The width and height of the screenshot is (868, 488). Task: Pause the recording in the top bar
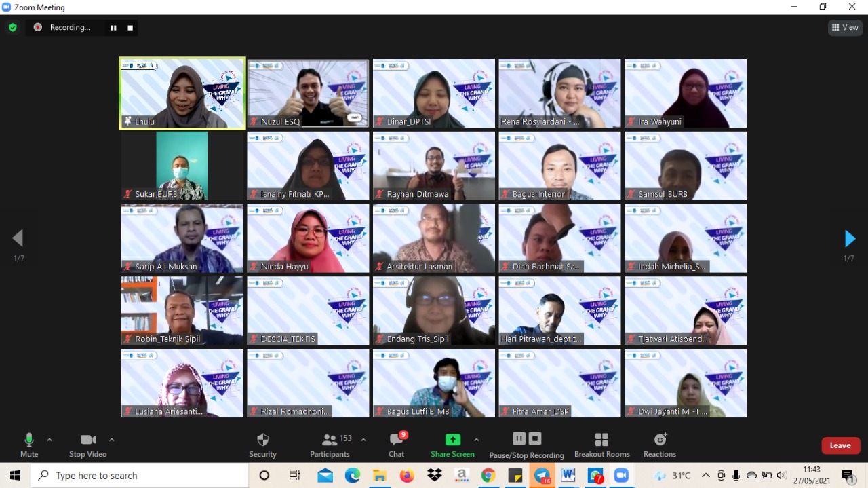click(113, 28)
